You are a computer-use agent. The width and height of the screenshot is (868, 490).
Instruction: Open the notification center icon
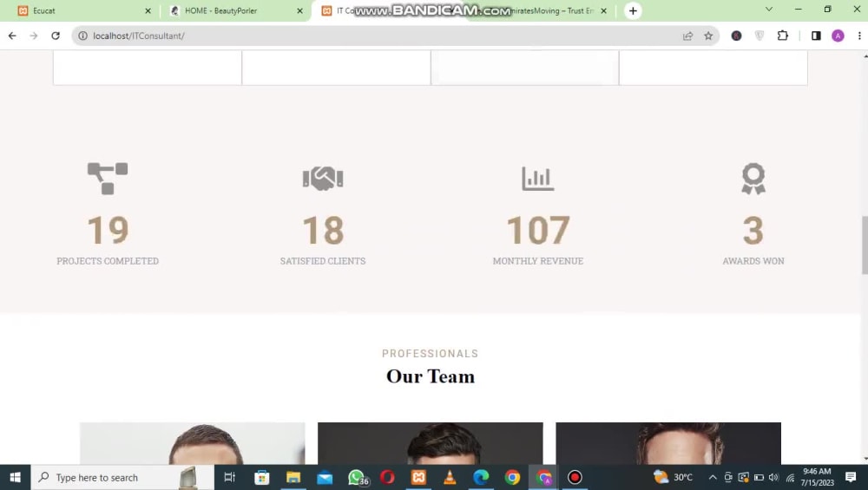[851, 477]
